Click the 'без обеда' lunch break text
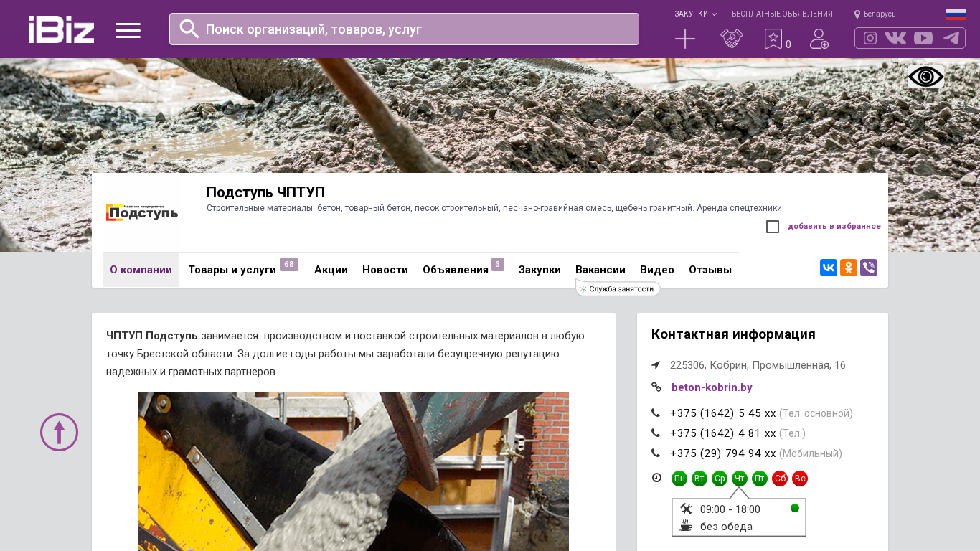This screenshot has width=980, height=551. [726, 527]
